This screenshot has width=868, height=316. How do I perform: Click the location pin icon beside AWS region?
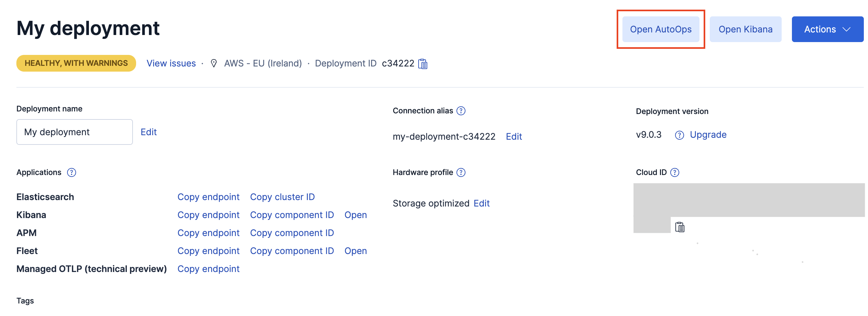coord(214,63)
